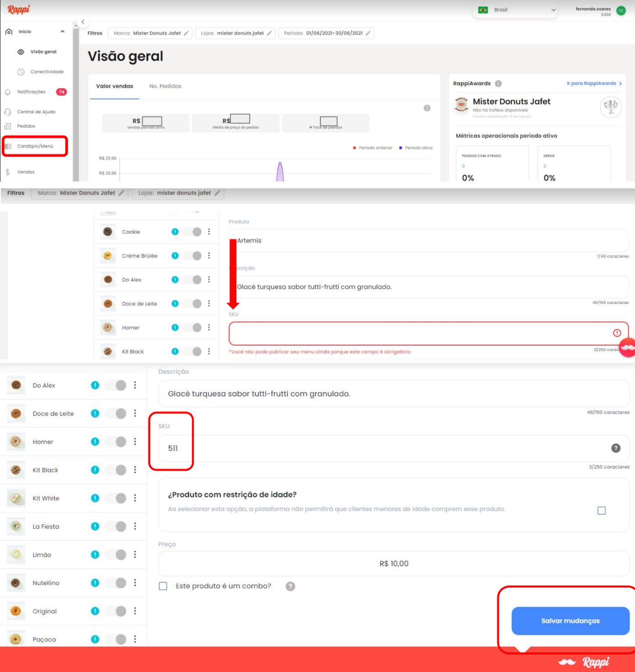This screenshot has height=672, width=635.
Task: Open Central de Ajuda in sidebar
Action: [x=36, y=112]
